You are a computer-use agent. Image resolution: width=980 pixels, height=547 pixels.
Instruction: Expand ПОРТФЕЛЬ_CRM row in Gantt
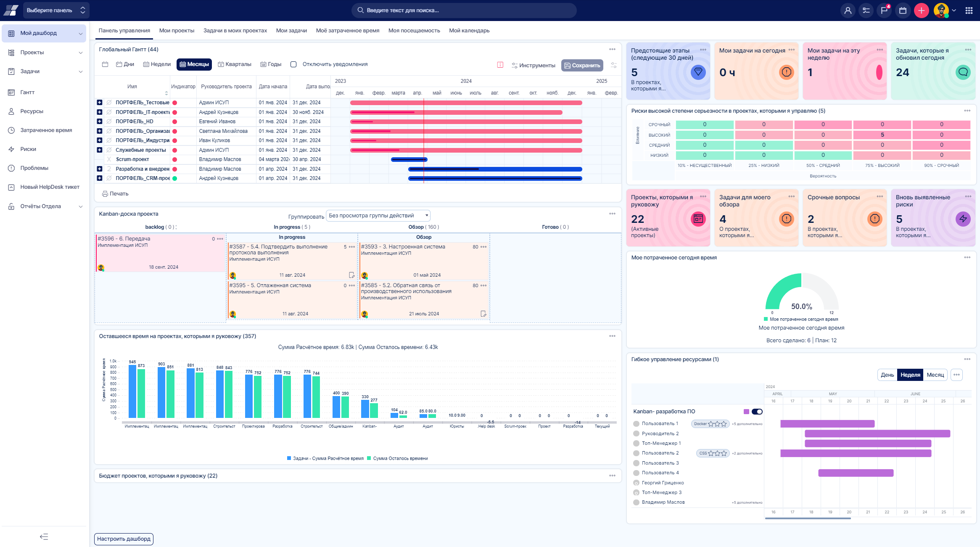point(99,178)
